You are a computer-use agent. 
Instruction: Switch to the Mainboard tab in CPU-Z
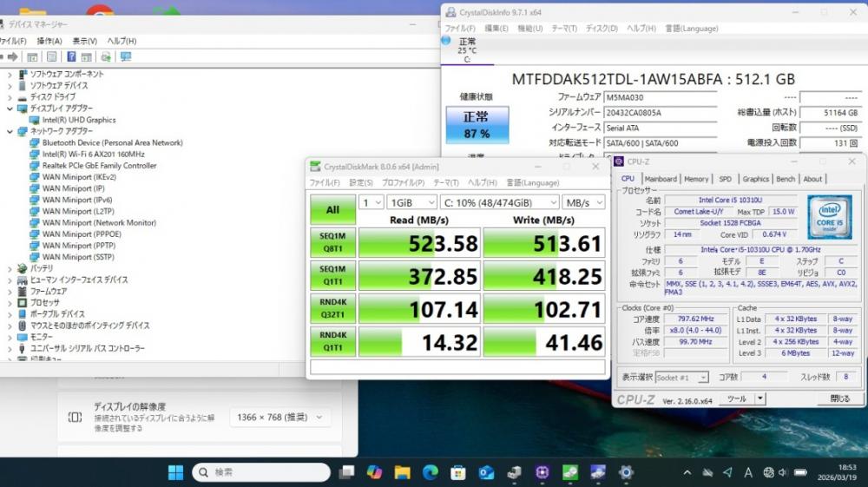pos(661,179)
